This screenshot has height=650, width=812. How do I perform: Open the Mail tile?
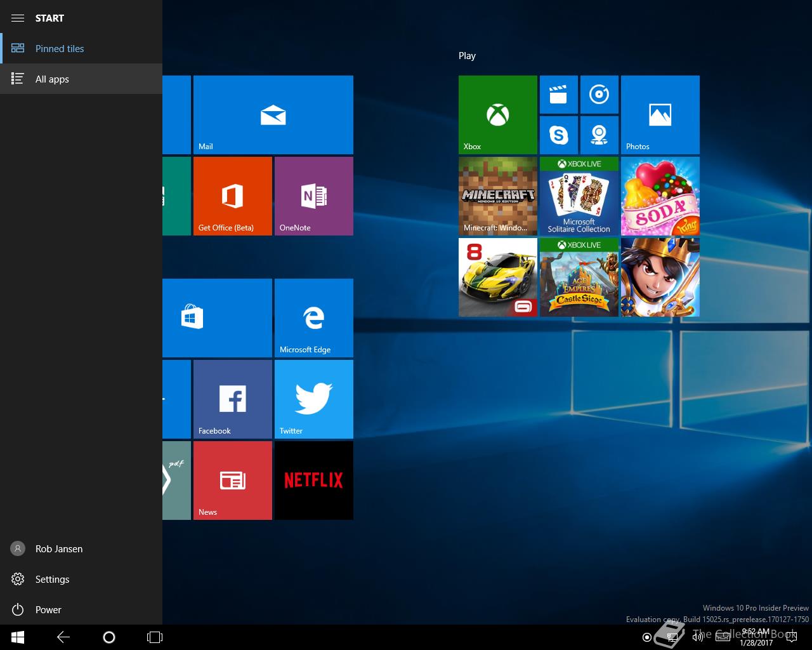pos(273,115)
